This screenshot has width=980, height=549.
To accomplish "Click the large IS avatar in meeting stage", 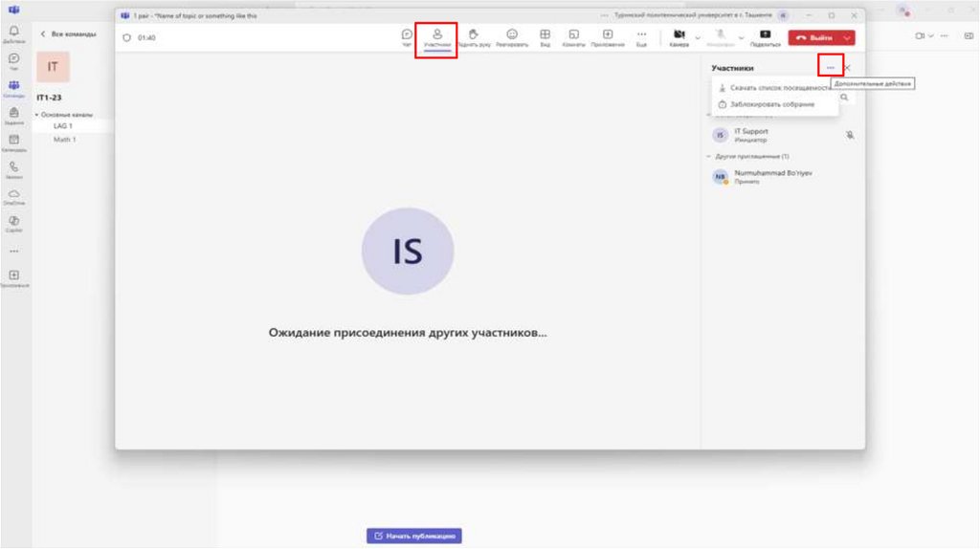I will [x=408, y=252].
